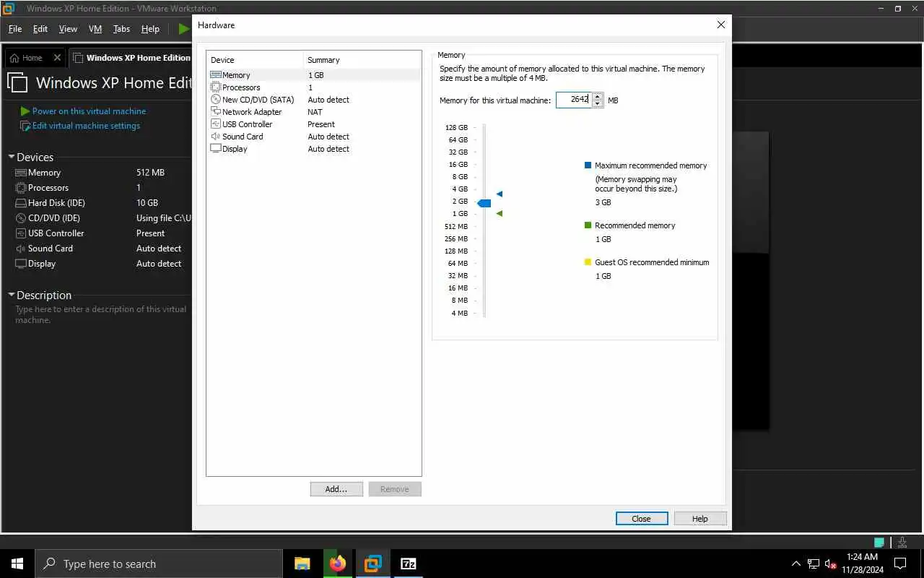The width and height of the screenshot is (924, 578).
Task: Click the CD/DVD (IDE) icon
Action: 21,218
